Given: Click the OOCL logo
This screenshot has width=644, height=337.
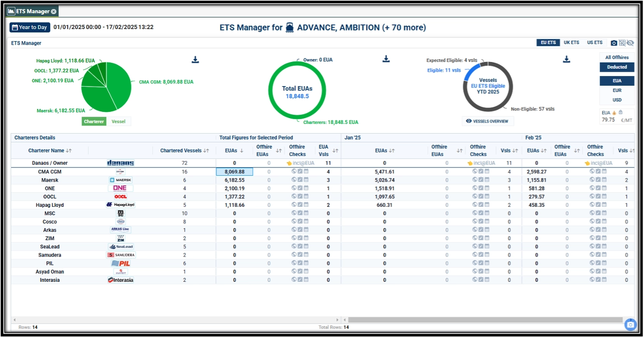Looking at the screenshot, I should (x=120, y=197).
